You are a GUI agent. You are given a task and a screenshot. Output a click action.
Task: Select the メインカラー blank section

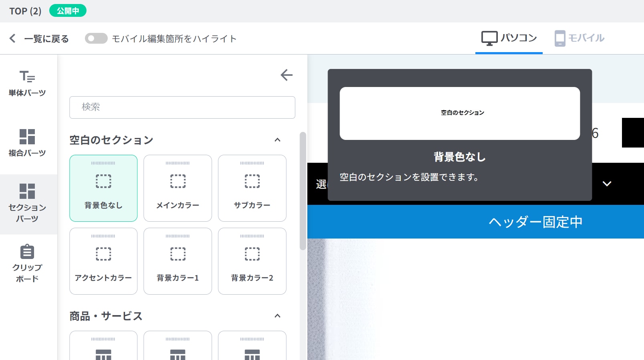[x=177, y=188]
